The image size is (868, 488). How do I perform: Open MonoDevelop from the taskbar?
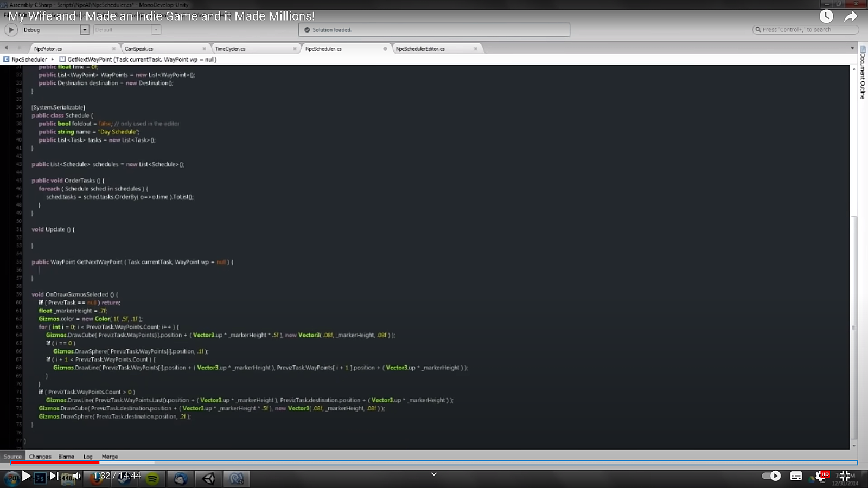[237, 479]
